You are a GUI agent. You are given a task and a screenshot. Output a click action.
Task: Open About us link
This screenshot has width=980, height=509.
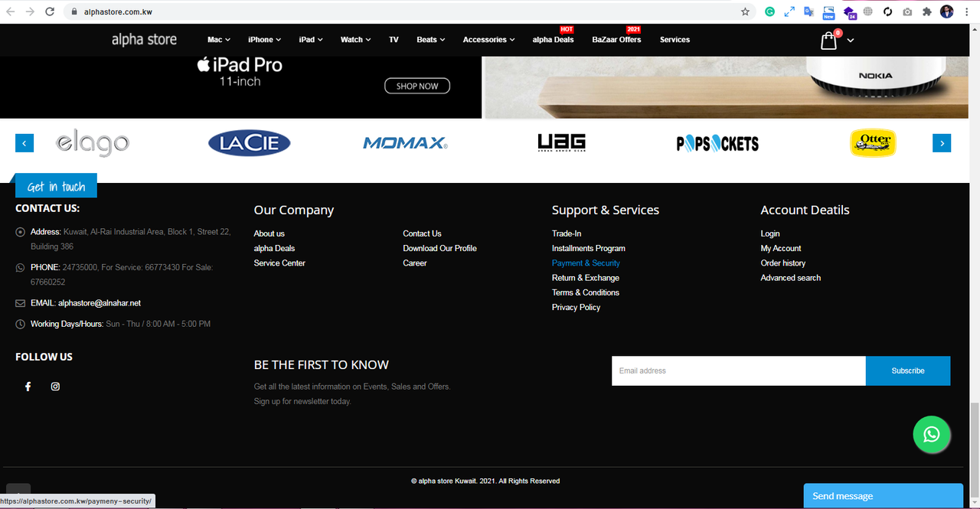269,233
